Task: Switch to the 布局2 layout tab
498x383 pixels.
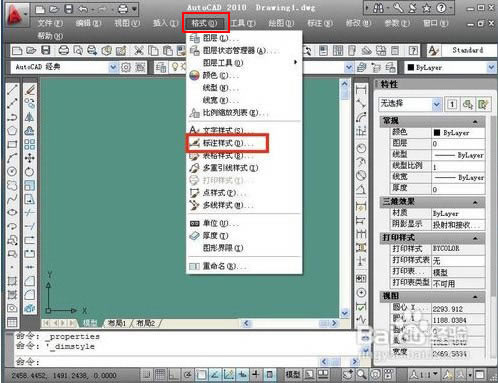Action: point(146,323)
